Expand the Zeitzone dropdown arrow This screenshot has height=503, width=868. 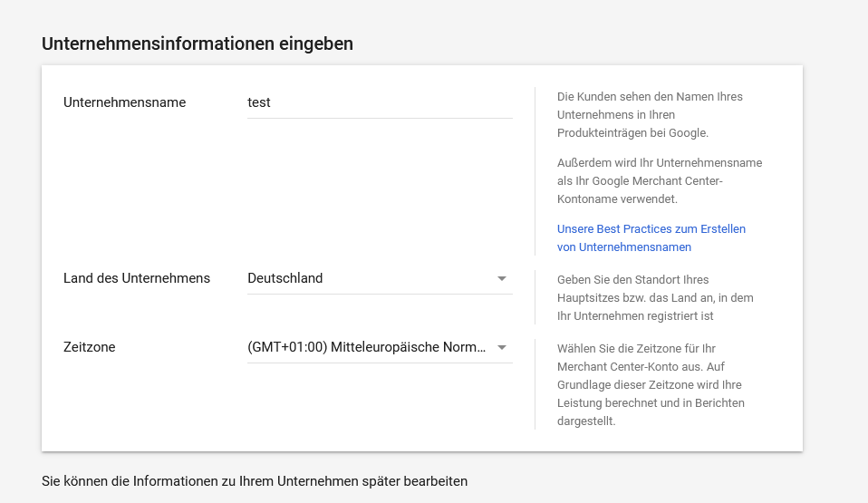[502, 347]
